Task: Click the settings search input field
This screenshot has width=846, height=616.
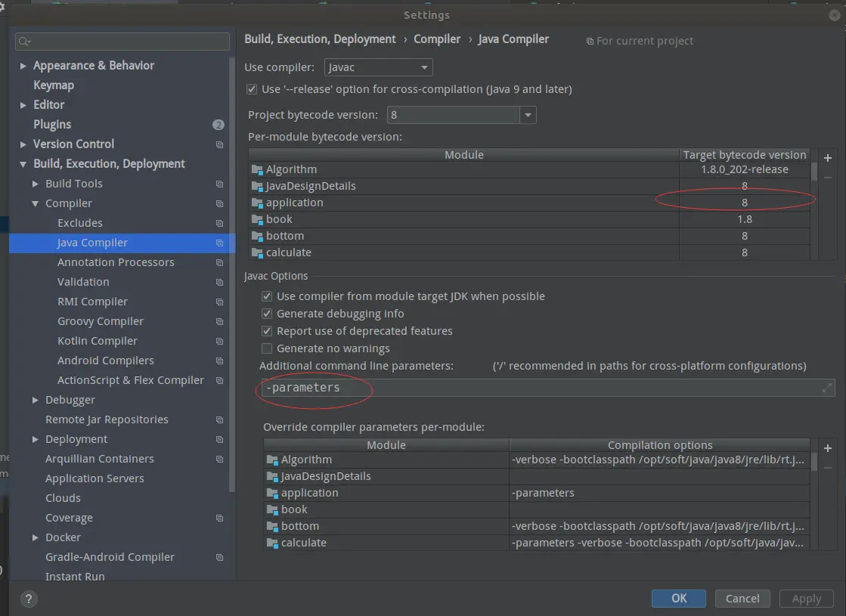Action: pos(122,42)
